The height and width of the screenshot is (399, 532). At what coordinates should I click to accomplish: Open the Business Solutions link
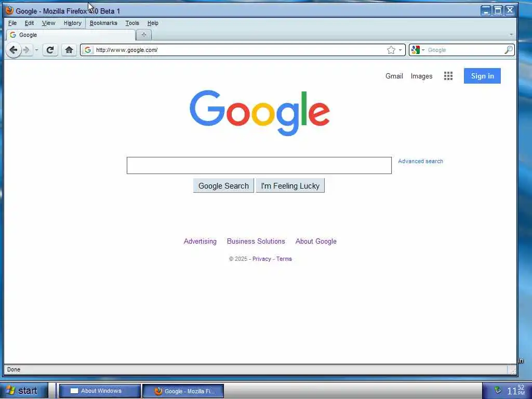[256, 241]
